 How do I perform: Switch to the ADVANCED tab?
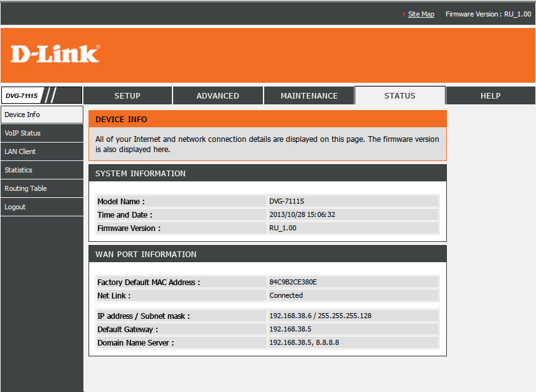pos(218,95)
